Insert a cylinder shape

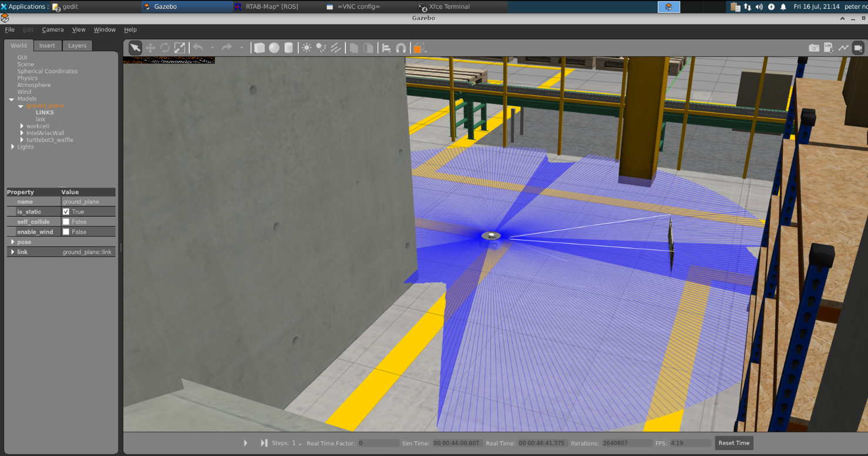pyautogui.click(x=288, y=48)
